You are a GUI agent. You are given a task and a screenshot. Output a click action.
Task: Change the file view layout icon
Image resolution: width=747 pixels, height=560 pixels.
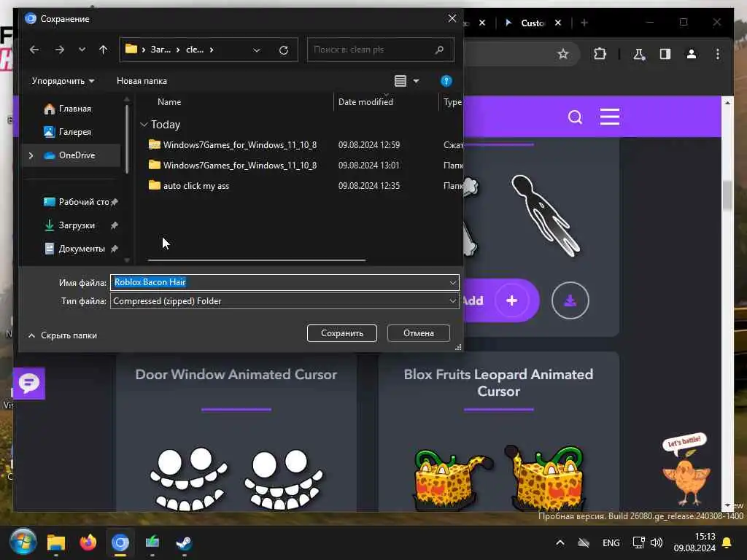click(400, 81)
